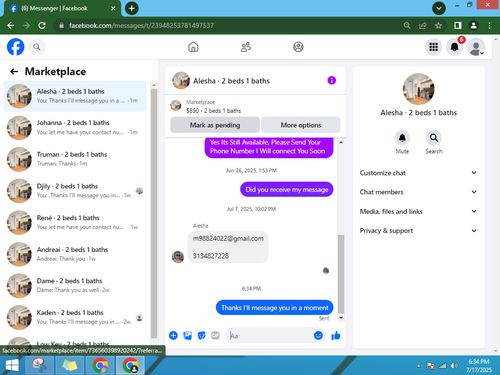Click the Facebook logo
Screen dimensions: 500x375
click(15, 47)
